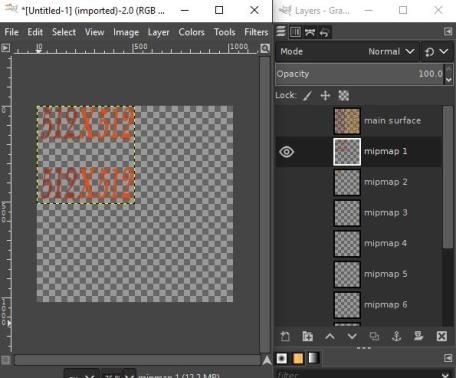Select the main surface layer thumbnail
The height and width of the screenshot is (378, 456).
coord(347,121)
